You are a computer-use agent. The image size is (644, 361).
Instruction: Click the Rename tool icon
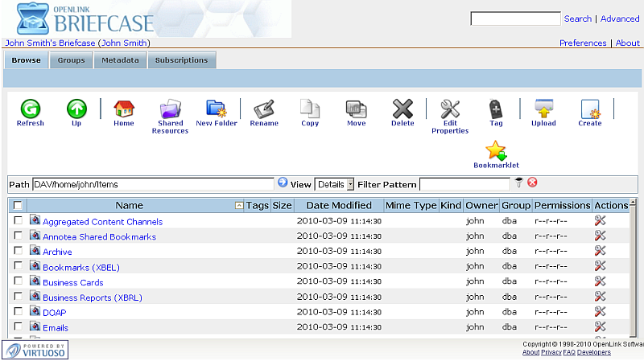point(263,109)
